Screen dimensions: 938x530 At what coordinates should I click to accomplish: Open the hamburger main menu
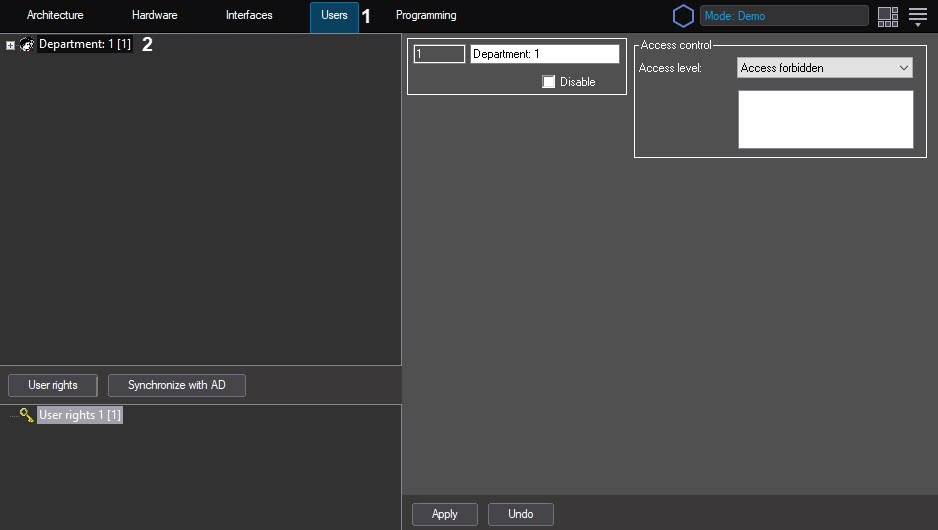918,16
